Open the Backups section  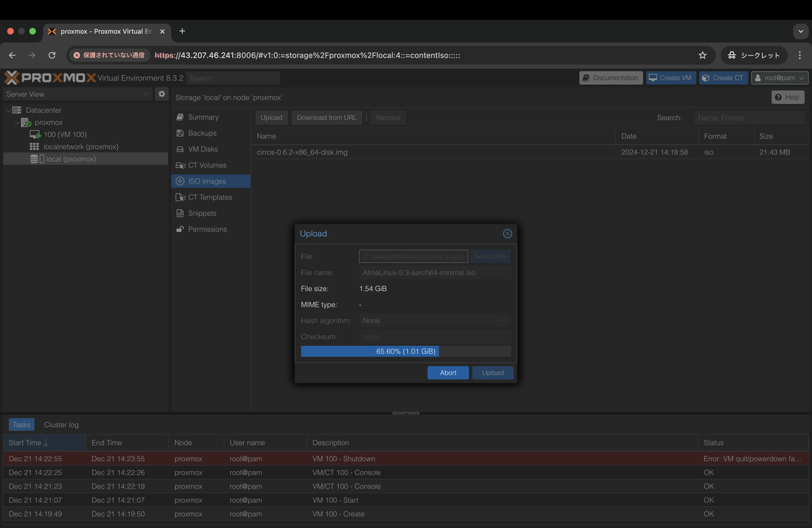coord(210,133)
